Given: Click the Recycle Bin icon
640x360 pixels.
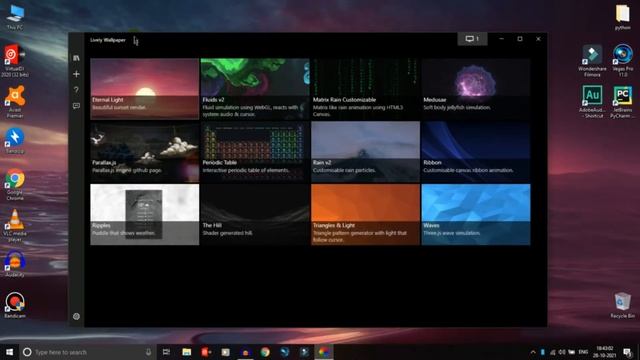Looking at the screenshot, I should click(622, 305).
